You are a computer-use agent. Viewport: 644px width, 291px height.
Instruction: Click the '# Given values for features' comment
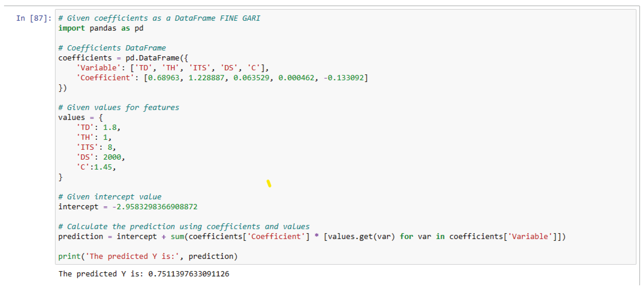(x=119, y=107)
